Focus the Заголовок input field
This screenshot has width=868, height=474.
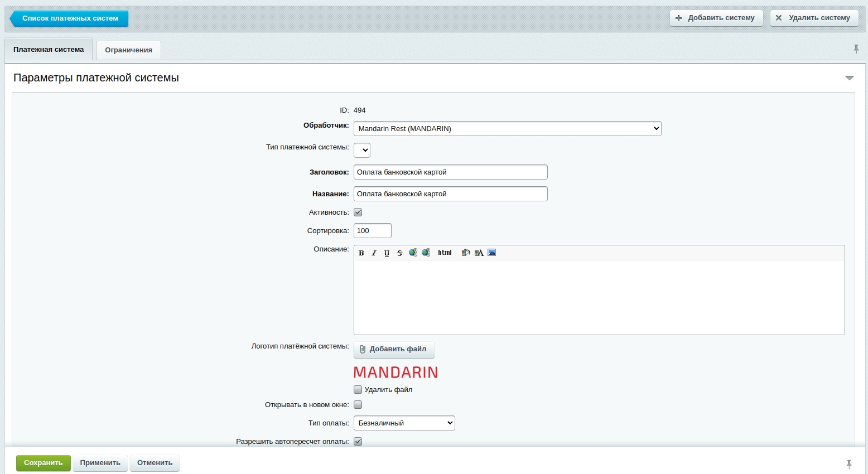click(451, 172)
